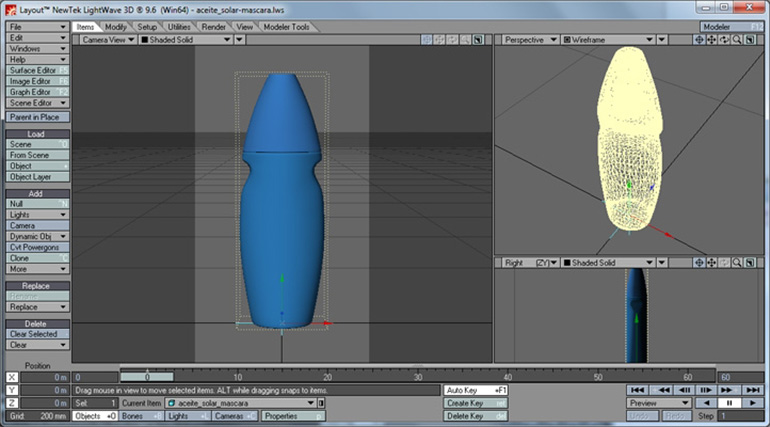Click the Camera View viewport center icon

point(427,40)
